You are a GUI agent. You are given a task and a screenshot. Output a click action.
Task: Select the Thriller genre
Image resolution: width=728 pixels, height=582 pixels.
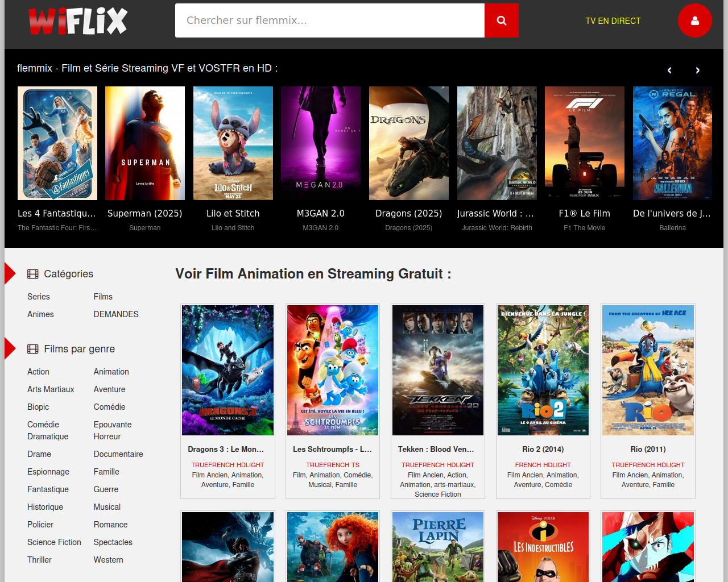point(39,560)
